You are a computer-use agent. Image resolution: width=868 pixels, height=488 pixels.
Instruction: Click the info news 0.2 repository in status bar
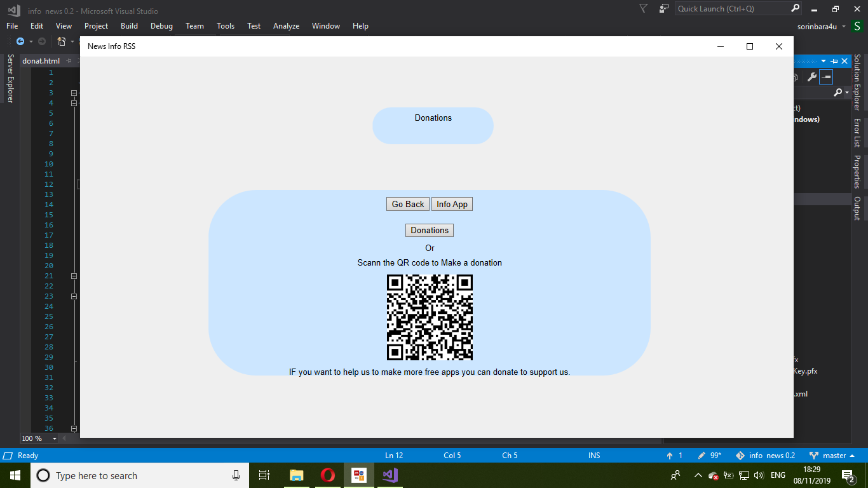click(x=766, y=456)
